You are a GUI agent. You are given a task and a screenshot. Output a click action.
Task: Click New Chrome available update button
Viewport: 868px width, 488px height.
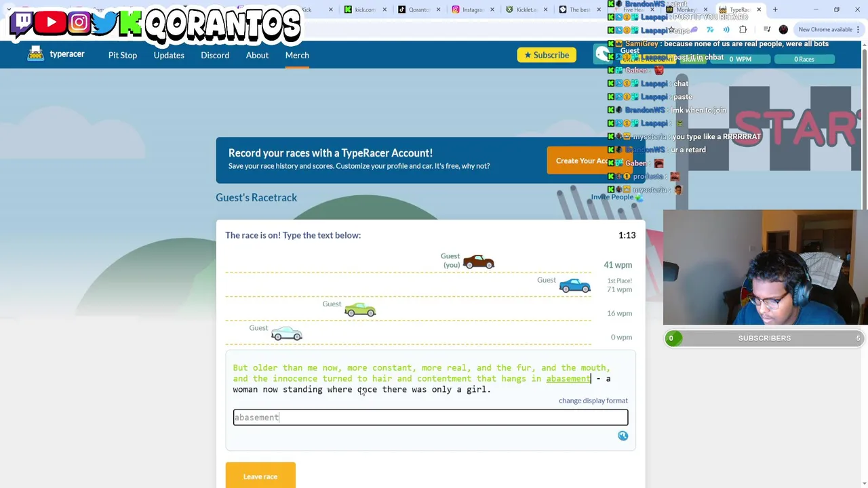coord(825,29)
